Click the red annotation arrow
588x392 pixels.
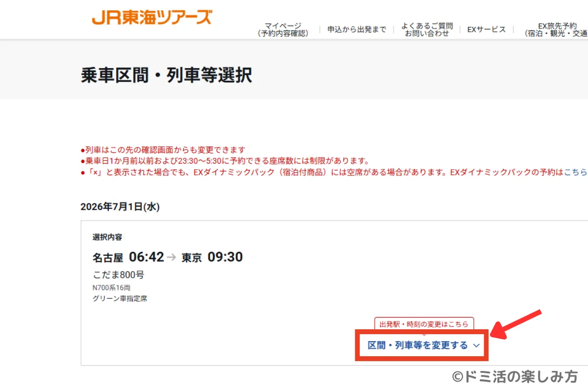point(515,324)
